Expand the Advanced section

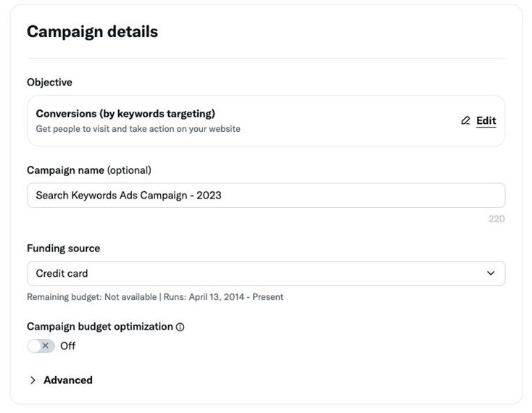[67, 380]
